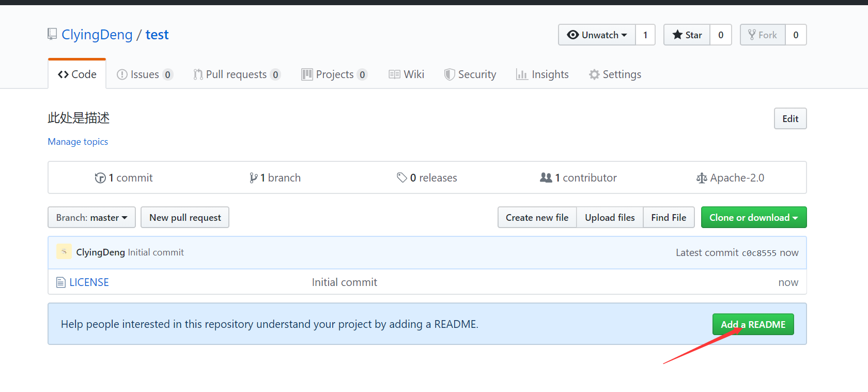Expand the Clone or download dropdown
This screenshot has width=868, height=392.
tap(754, 217)
